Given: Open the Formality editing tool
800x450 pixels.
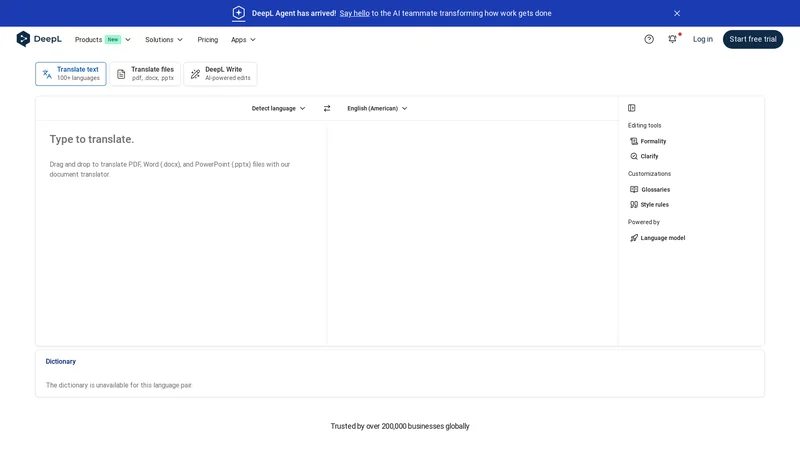Looking at the screenshot, I should coord(648,141).
